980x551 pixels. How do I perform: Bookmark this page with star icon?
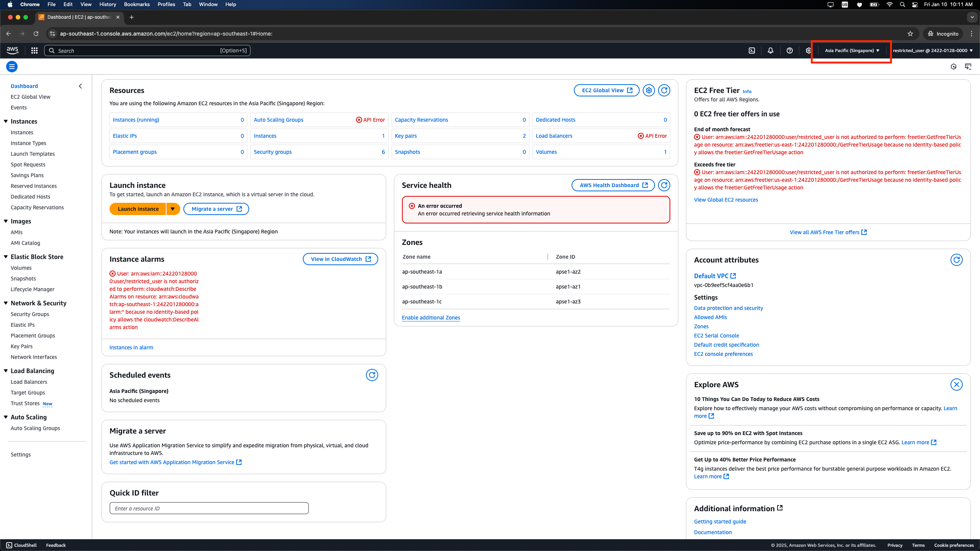pos(910,34)
